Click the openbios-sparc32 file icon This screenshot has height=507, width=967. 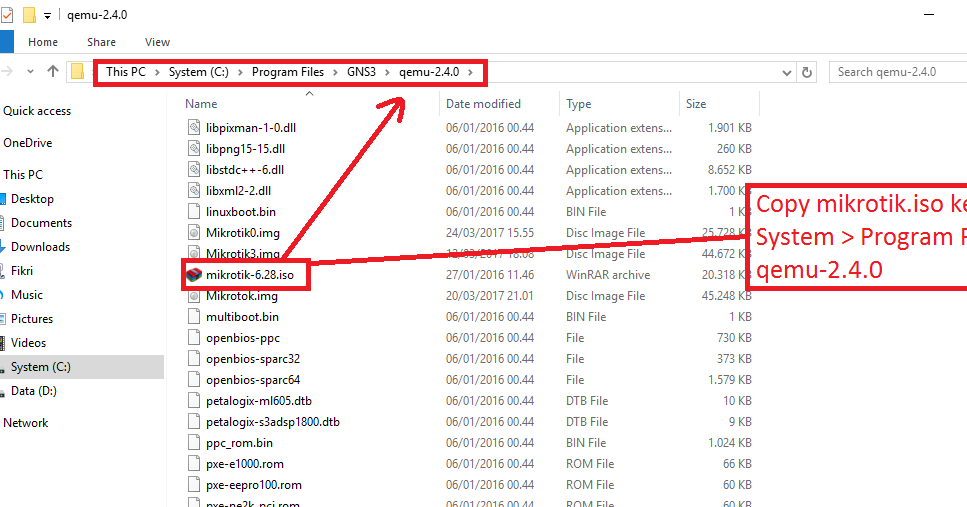pos(194,358)
